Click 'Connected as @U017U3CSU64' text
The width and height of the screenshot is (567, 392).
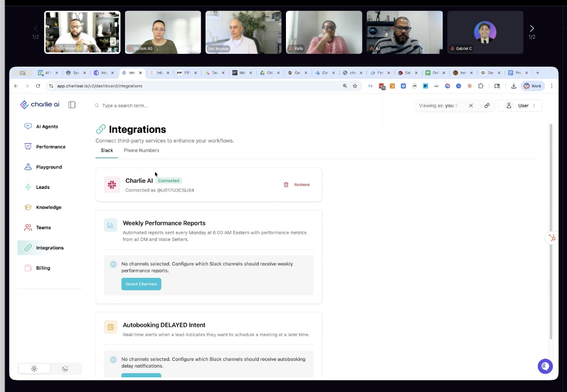point(160,190)
